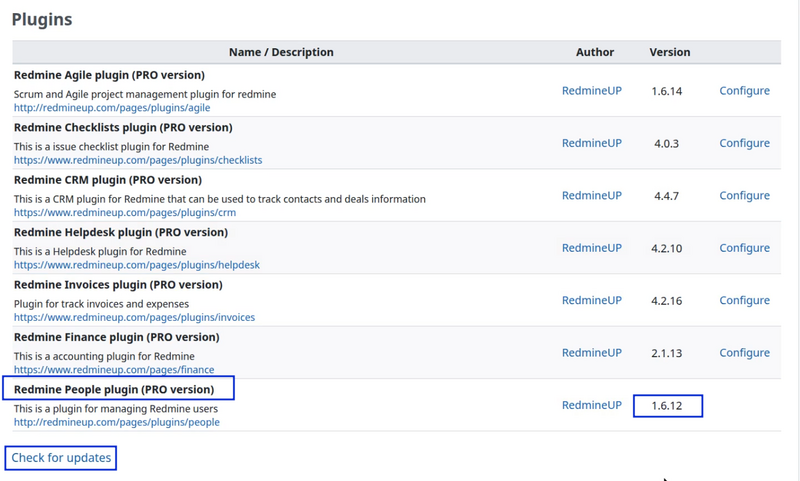Click version number 1.6.14

[x=667, y=91]
